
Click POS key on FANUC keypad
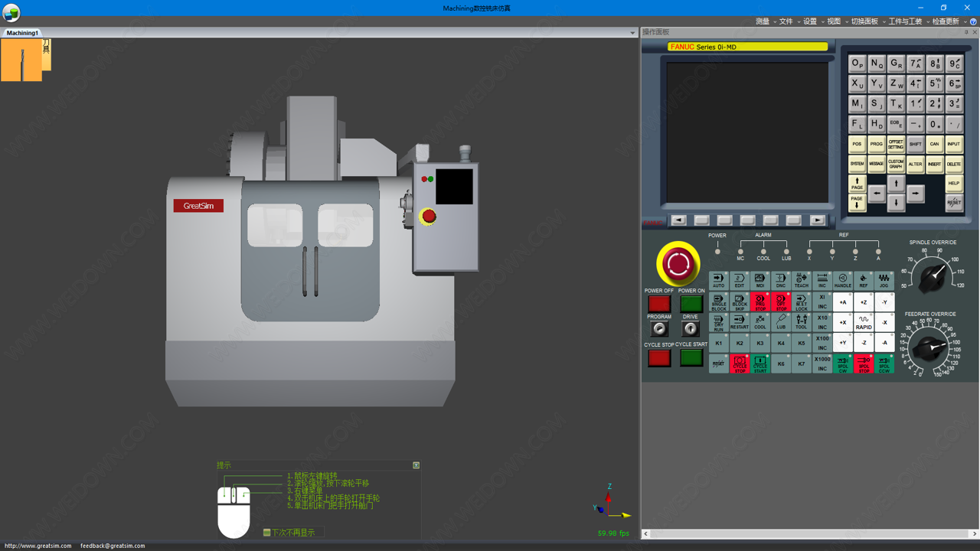857,144
